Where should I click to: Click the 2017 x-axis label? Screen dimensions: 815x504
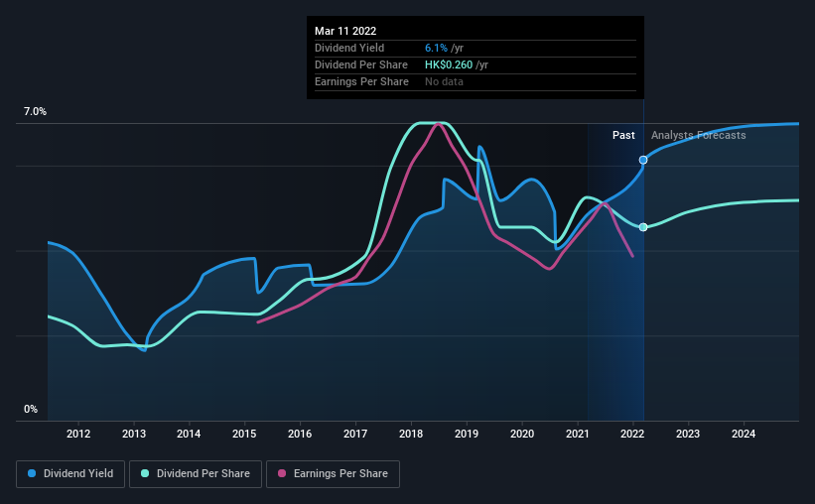coord(355,434)
